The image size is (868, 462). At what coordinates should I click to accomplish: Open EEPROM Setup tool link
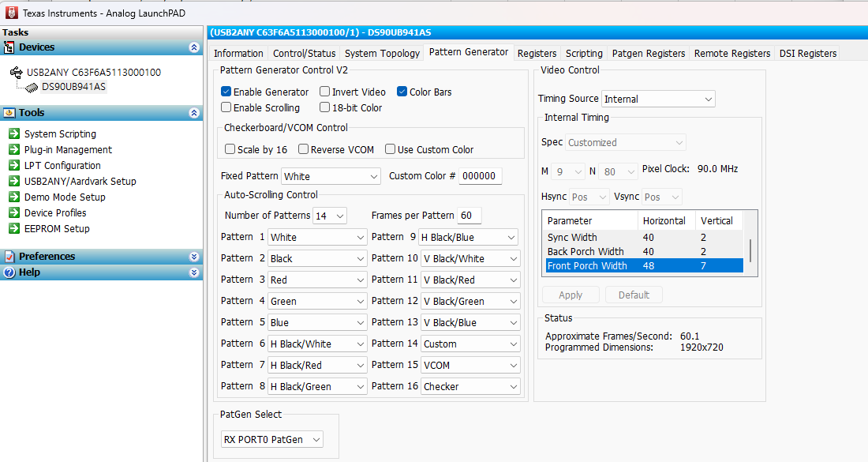click(x=57, y=228)
